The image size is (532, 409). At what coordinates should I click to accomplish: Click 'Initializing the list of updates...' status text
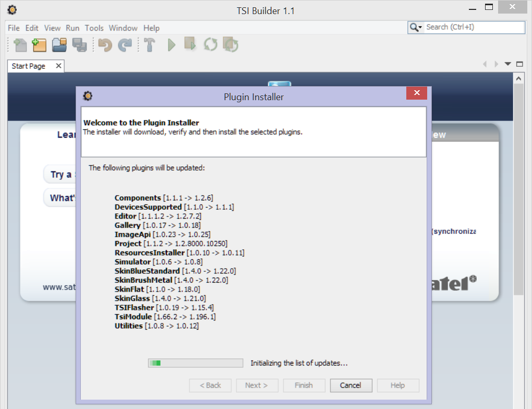tap(299, 363)
